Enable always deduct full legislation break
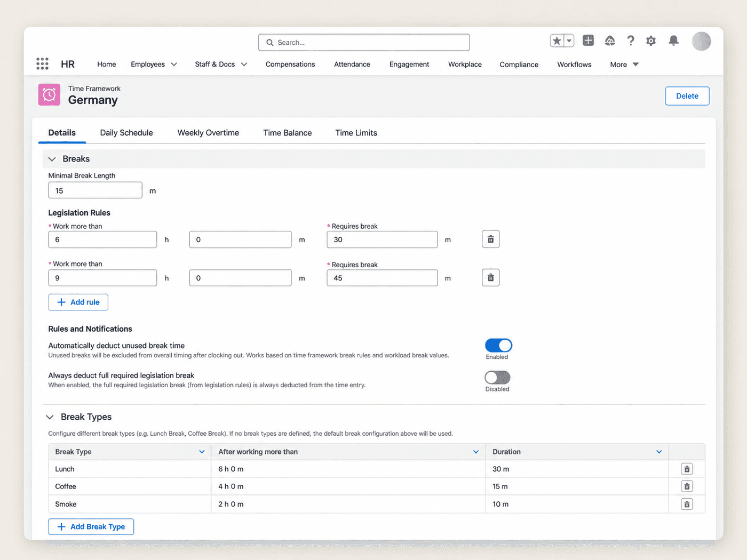Screen dimensions: 747x560 pyautogui.click(x=497, y=378)
